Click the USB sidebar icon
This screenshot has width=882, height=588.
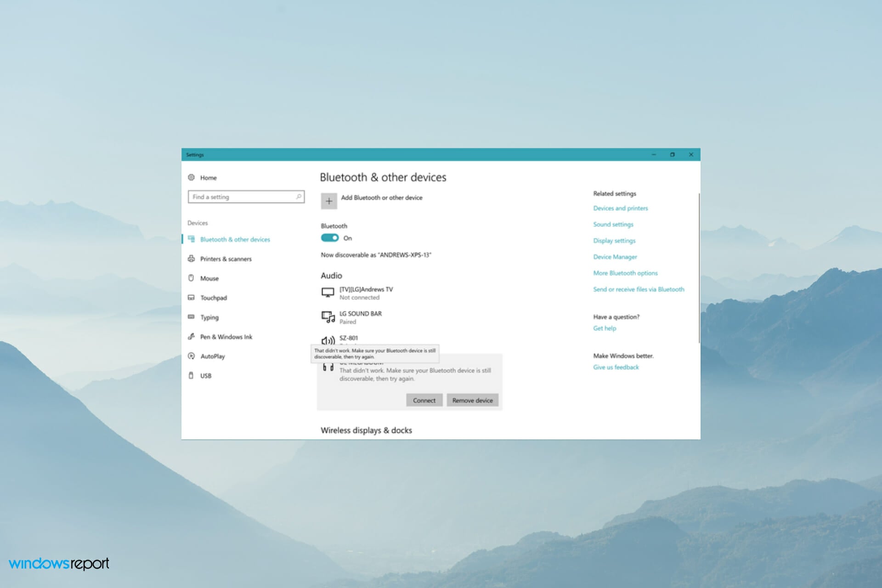(x=191, y=375)
